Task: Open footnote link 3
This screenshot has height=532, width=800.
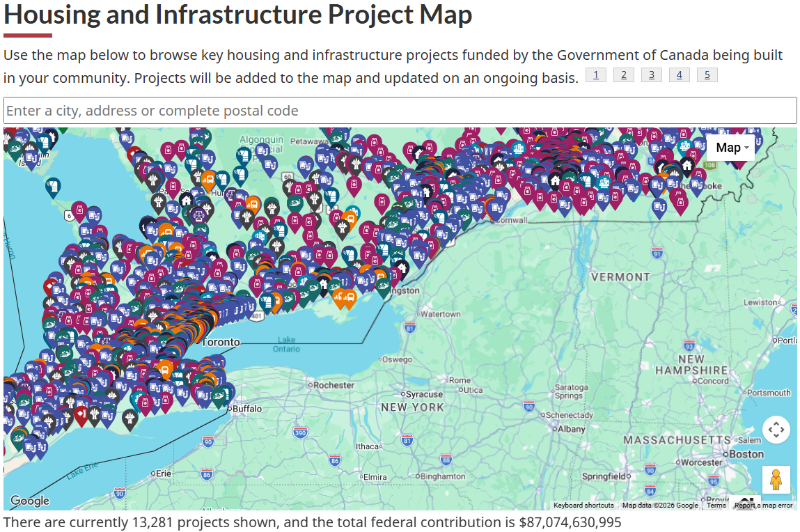Action: tap(652, 75)
